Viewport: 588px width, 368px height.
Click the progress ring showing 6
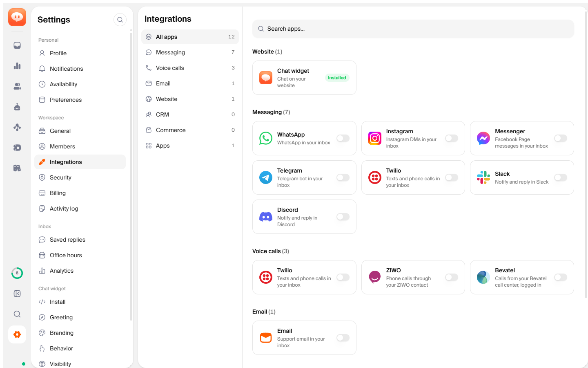17,273
